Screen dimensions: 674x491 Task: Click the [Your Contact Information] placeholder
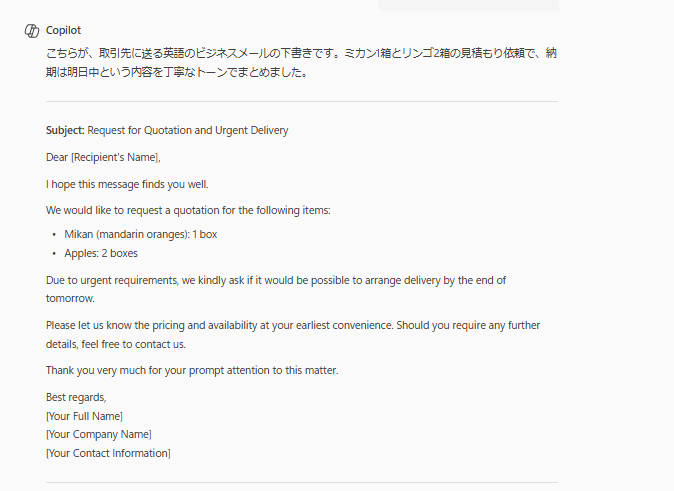(x=108, y=453)
